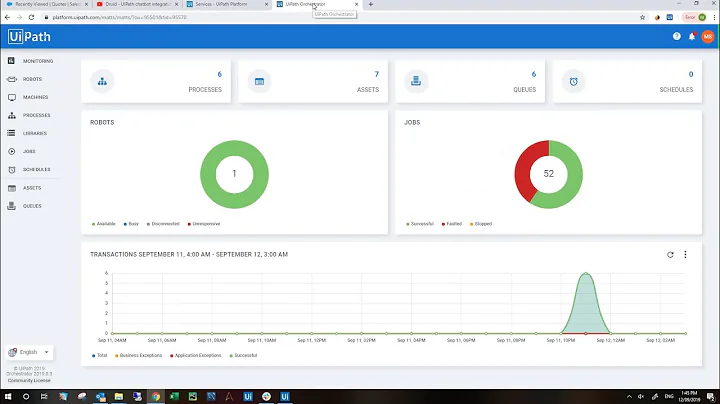Open a new browser tab
Screen dimensions: 720x404
click(371, 4)
